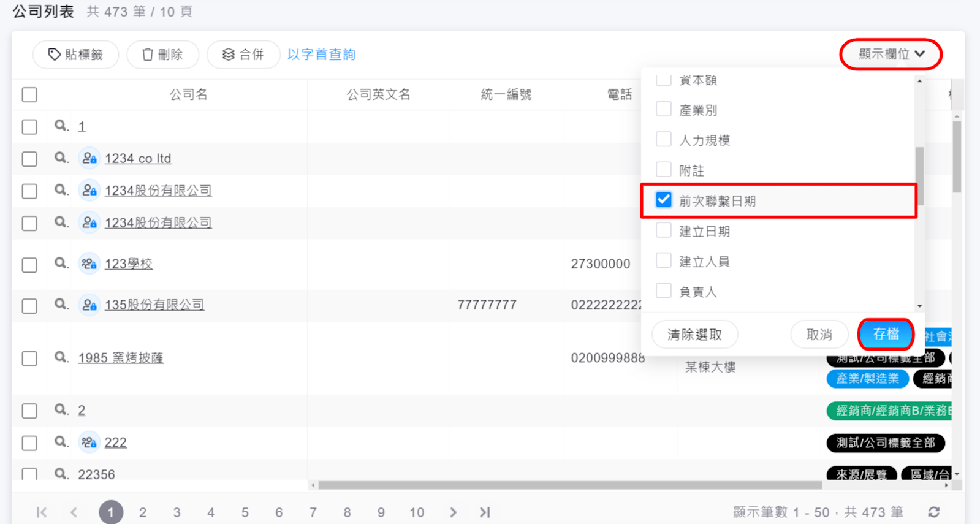
Task: Check the 建立人員 column option
Action: click(x=664, y=260)
